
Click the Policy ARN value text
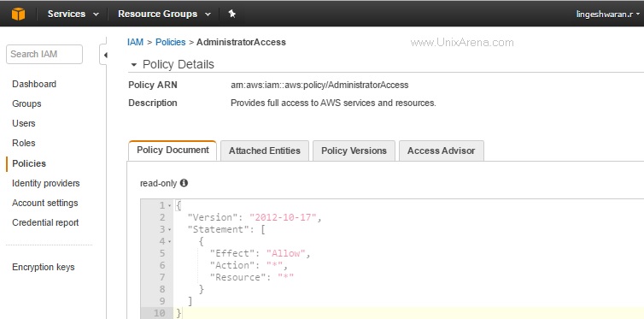pyautogui.click(x=319, y=85)
